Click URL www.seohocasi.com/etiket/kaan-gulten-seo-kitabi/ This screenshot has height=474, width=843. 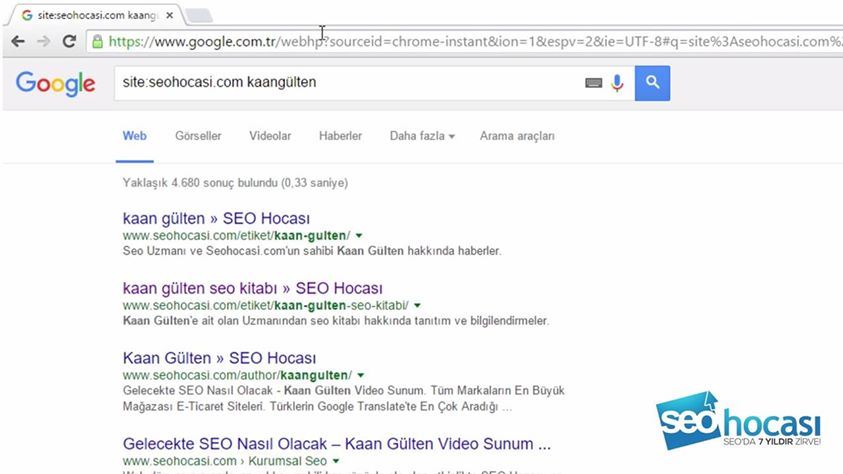point(266,305)
